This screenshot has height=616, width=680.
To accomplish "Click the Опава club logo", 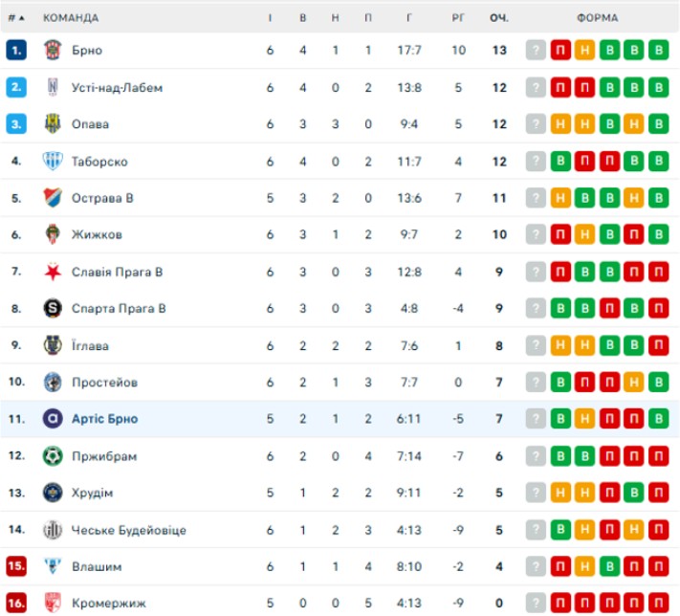I will click(52, 124).
